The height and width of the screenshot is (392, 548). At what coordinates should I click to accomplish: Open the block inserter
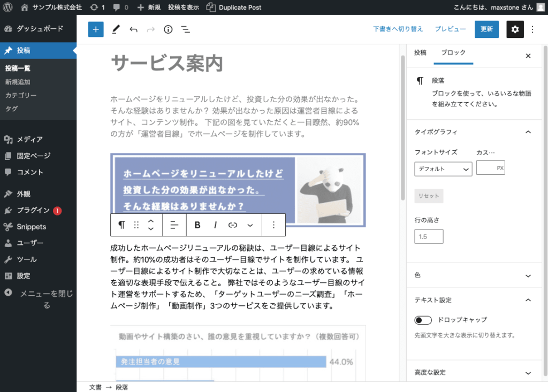(x=96, y=29)
